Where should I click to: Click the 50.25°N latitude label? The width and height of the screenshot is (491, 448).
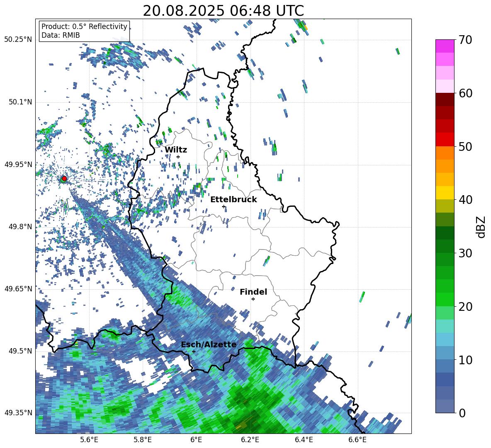18,40
